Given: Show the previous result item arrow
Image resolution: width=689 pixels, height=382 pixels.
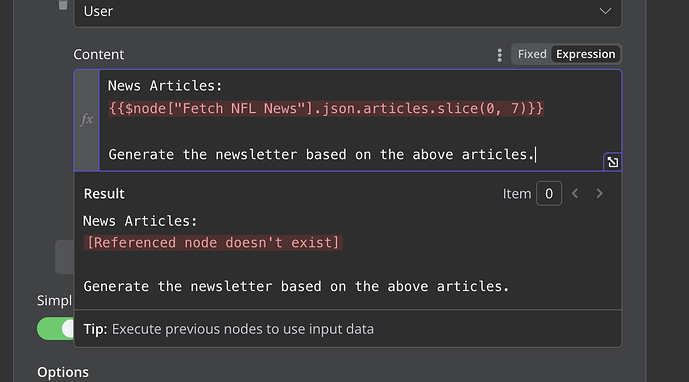Looking at the screenshot, I should [575, 193].
